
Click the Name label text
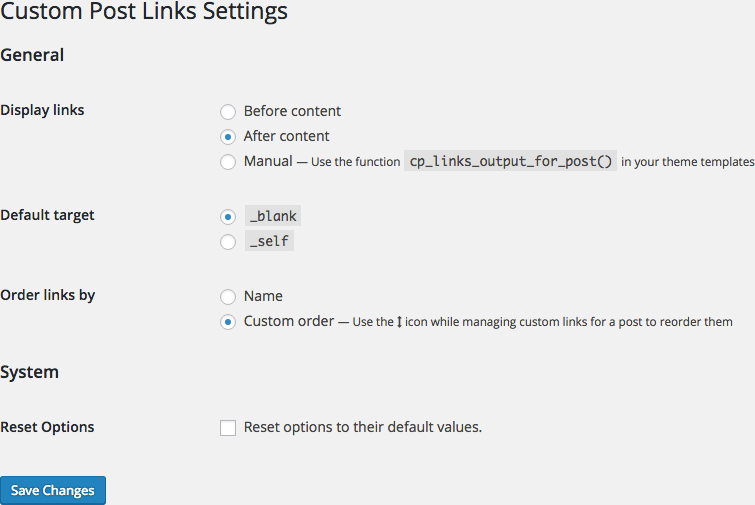[x=263, y=296]
